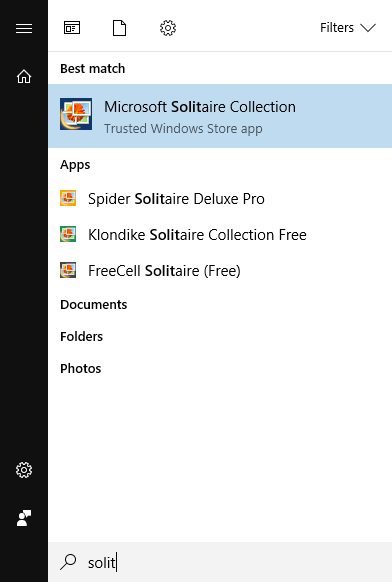Expand the Filters dropdown

pyautogui.click(x=348, y=28)
